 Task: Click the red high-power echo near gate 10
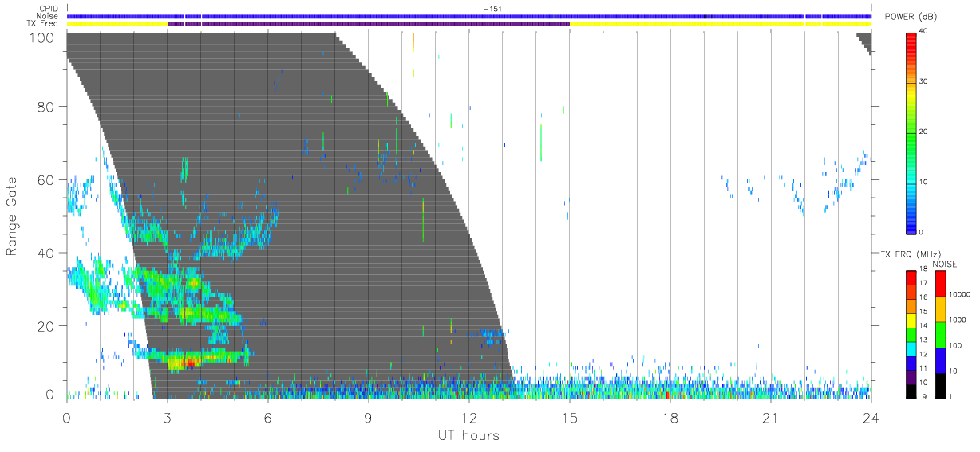(x=190, y=362)
